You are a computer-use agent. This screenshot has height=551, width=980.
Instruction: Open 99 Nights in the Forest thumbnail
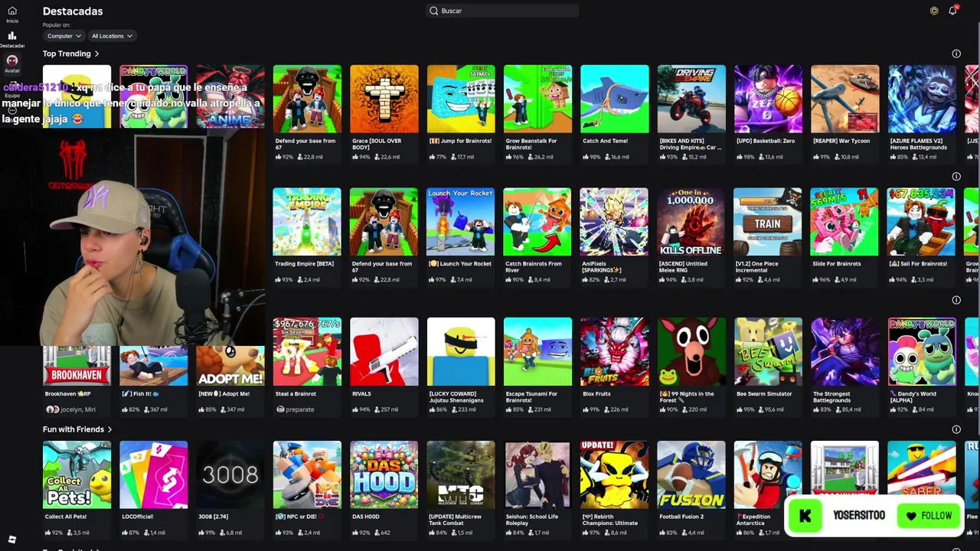(691, 352)
